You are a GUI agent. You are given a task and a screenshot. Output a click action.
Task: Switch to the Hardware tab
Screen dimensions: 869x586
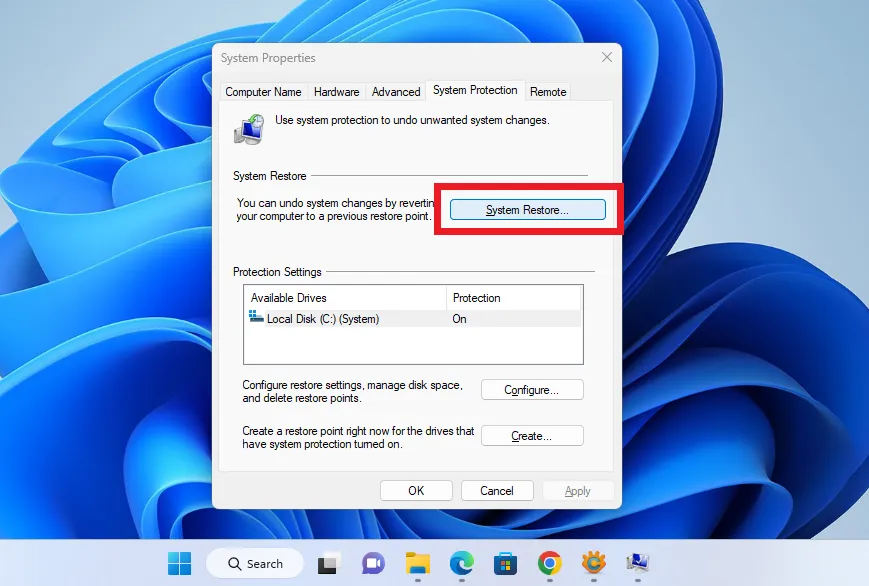tap(336, 91)
